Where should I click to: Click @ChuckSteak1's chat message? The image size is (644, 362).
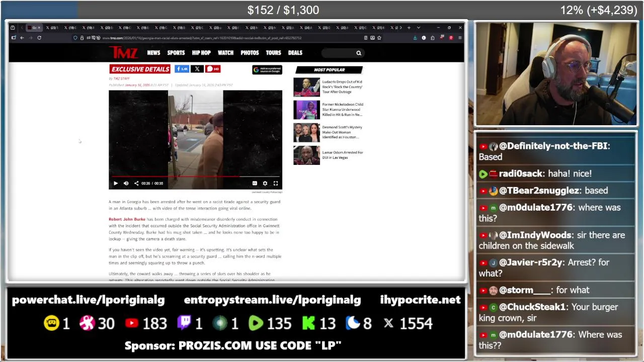[555, 313]
